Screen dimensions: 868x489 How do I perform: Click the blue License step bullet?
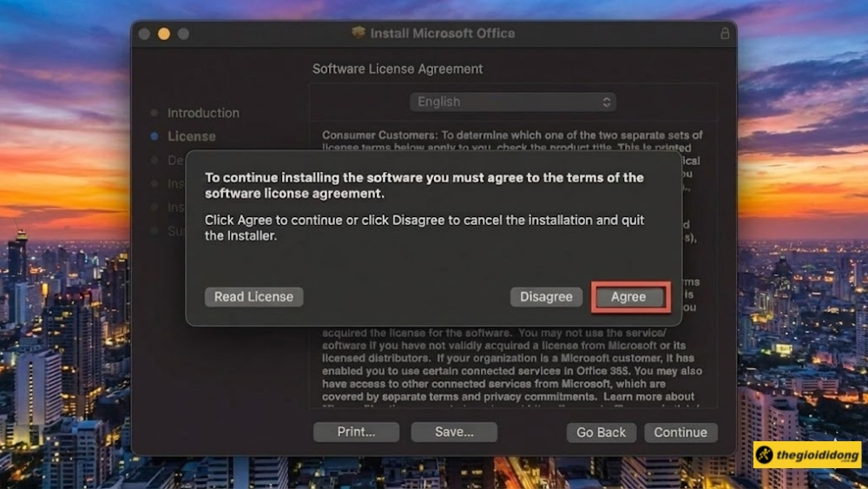[x=155, y=136]
